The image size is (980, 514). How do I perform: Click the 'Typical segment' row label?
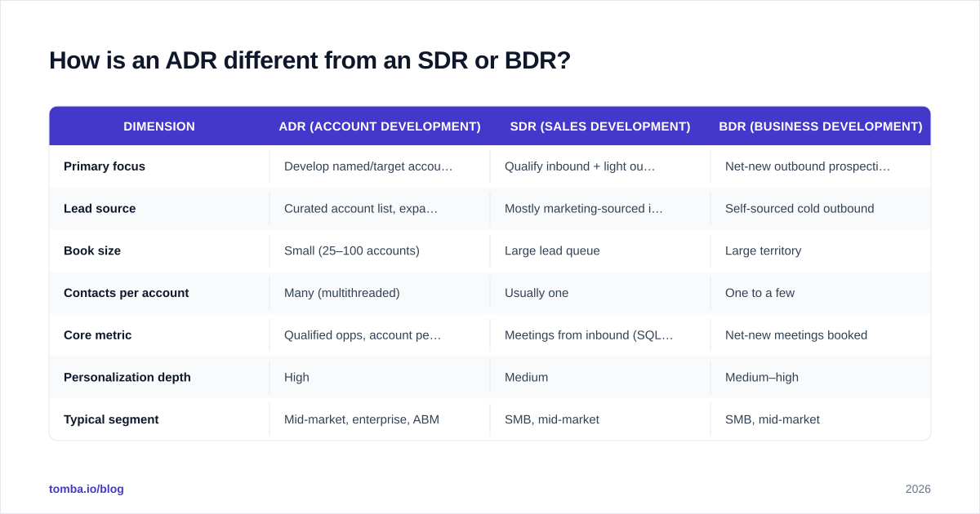pos(111,420)
